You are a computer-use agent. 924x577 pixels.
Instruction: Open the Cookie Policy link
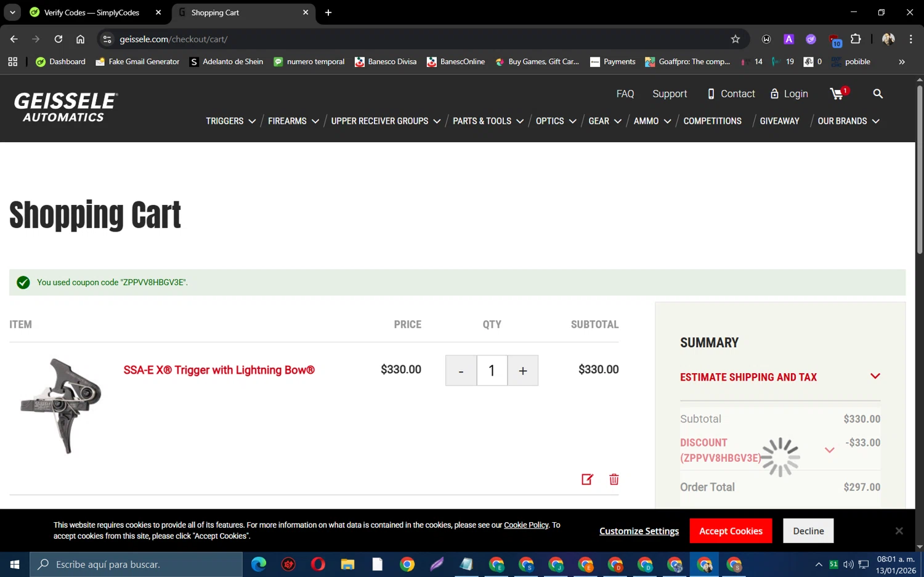coord(526,525)
